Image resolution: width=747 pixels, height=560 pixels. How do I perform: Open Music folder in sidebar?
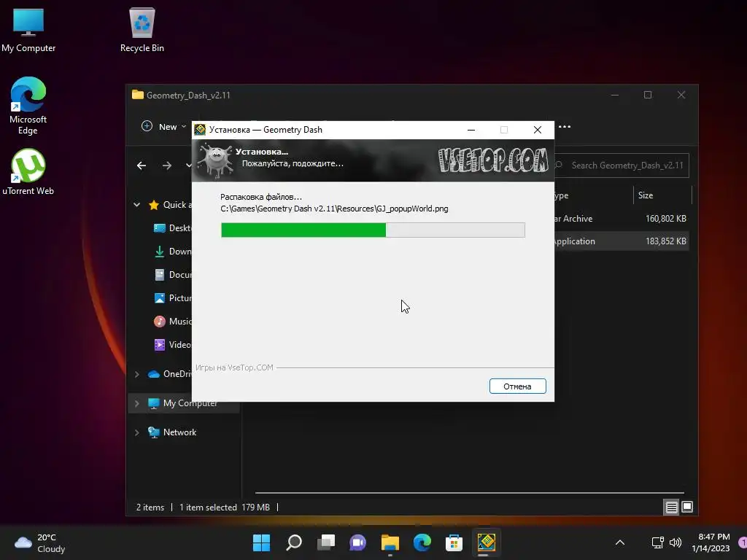click(172, 322)
